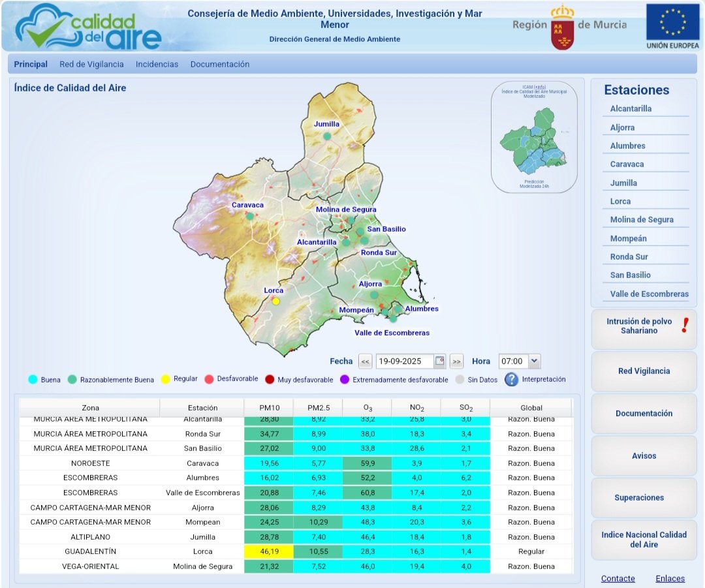Switch to the Incidencias tab
705x588 pixels.
(x=156, y=65)
